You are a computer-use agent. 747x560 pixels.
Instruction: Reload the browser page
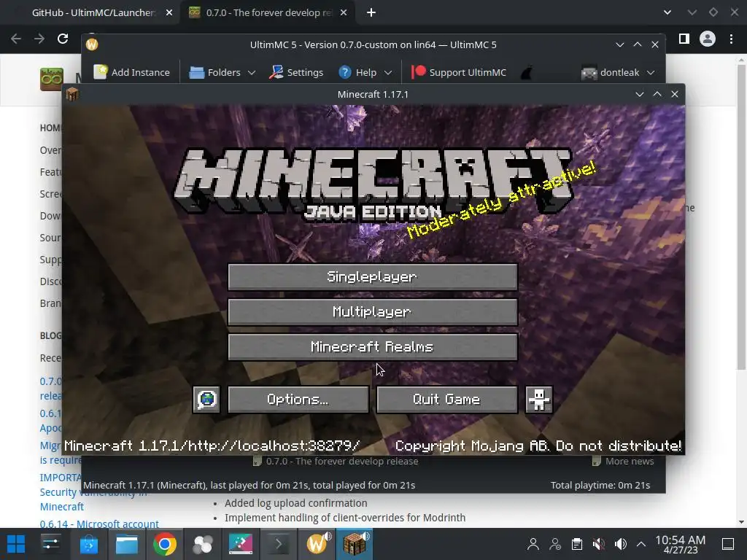click(63, 39)
